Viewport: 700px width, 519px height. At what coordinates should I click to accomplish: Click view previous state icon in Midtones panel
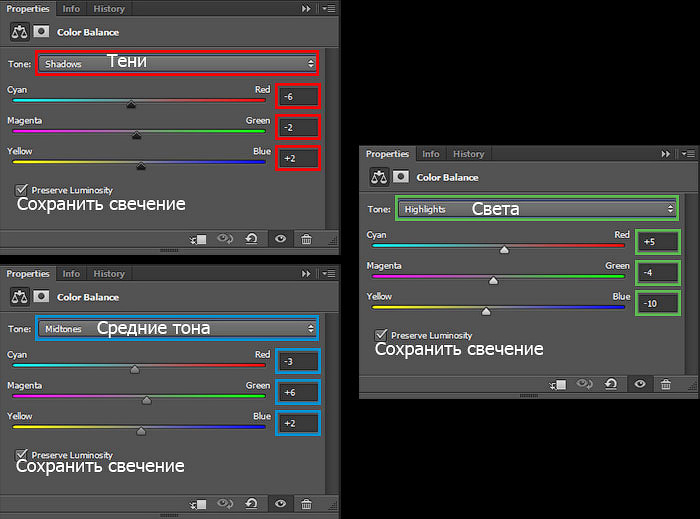coord(225,504)
